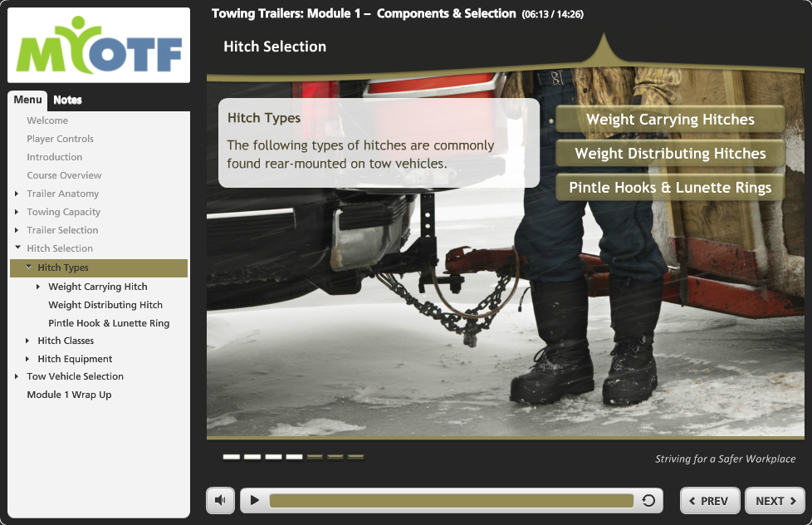This screenshot has height=525, width=812.
Task: Seek within the playback progress bar
Action: click(451, 500)
